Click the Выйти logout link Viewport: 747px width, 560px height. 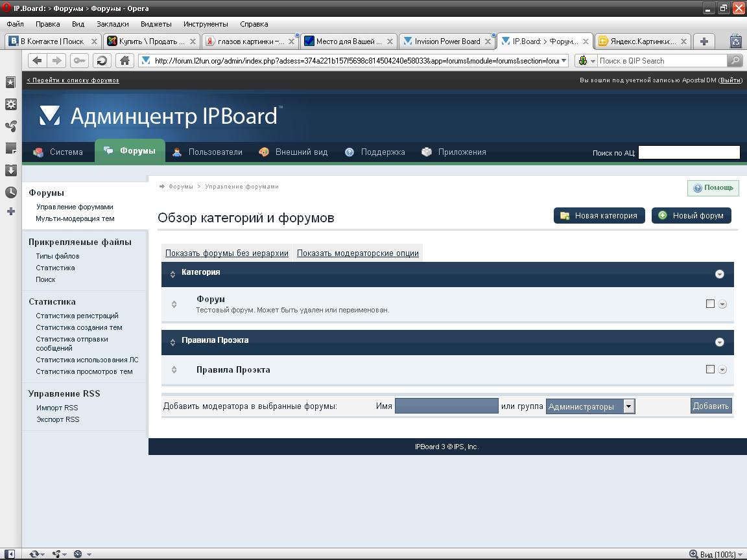730,80
